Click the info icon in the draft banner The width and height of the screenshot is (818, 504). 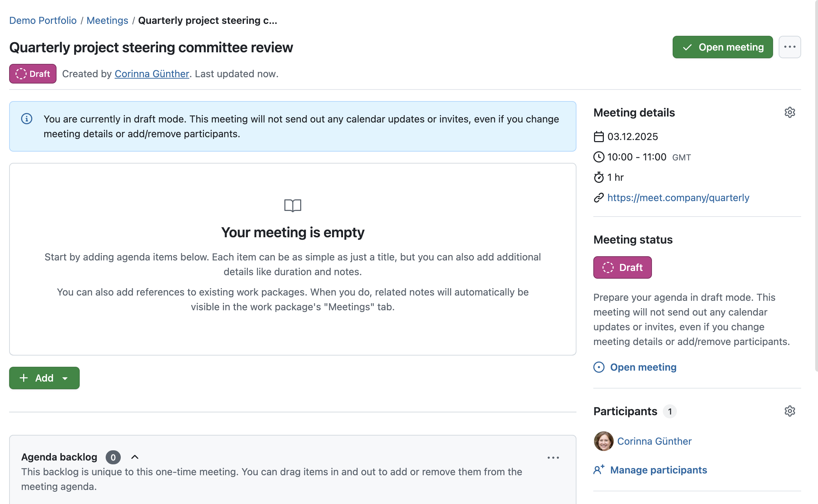[26, 119]
